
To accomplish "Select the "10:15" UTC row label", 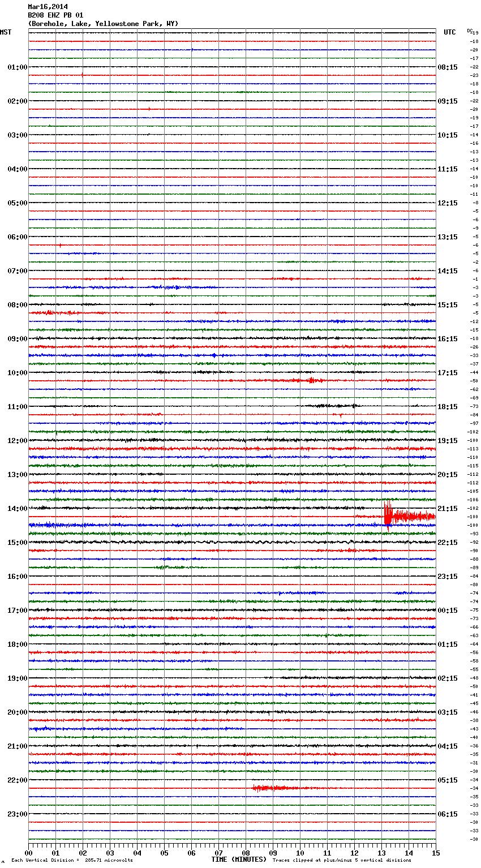I will click(x=448, y=135).
